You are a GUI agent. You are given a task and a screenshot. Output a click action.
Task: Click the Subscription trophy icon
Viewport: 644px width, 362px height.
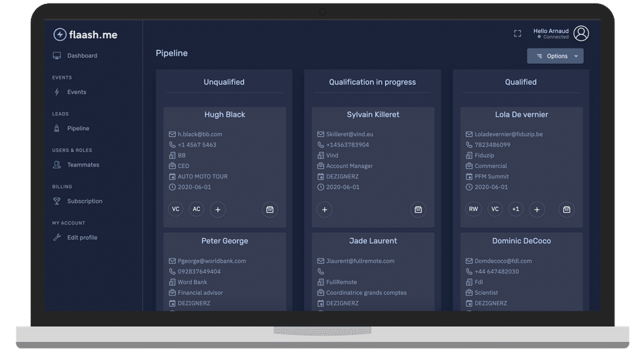[x=56, y=201]
